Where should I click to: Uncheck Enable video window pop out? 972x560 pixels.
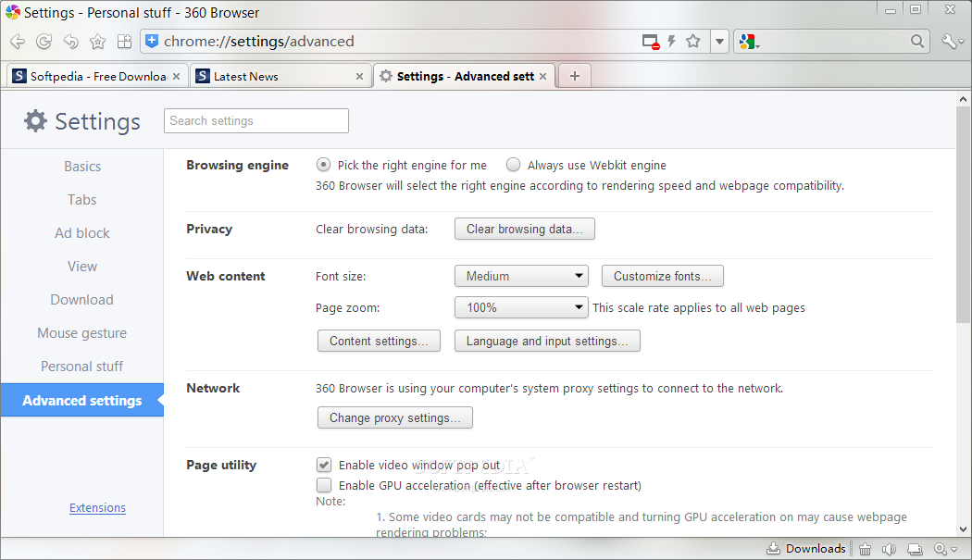tap(324, 465)
